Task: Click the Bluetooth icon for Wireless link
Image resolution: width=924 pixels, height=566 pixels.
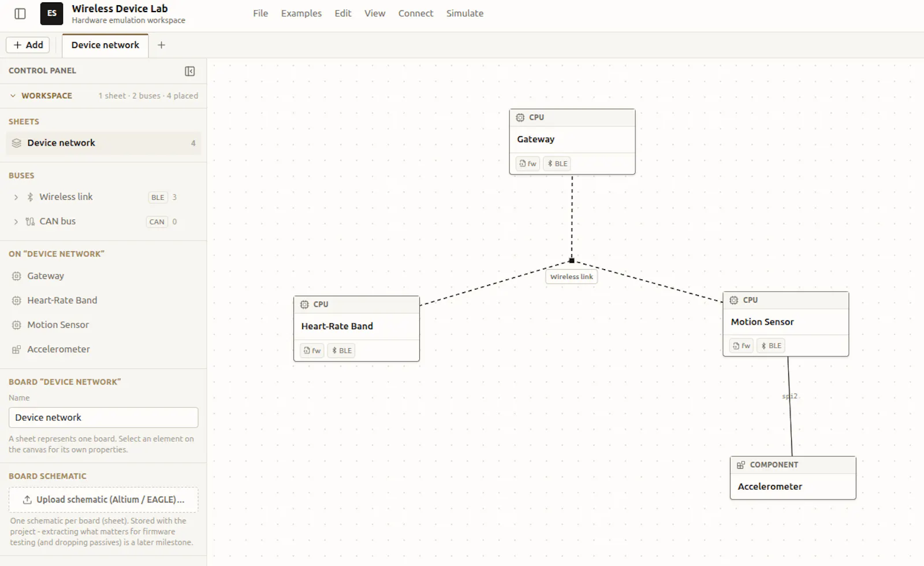Action: (30, 197)
